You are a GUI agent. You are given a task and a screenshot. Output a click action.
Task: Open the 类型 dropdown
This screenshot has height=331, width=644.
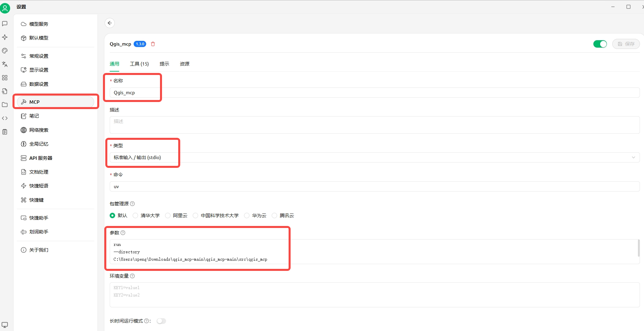pyautogui.click(x=375, y=157)
